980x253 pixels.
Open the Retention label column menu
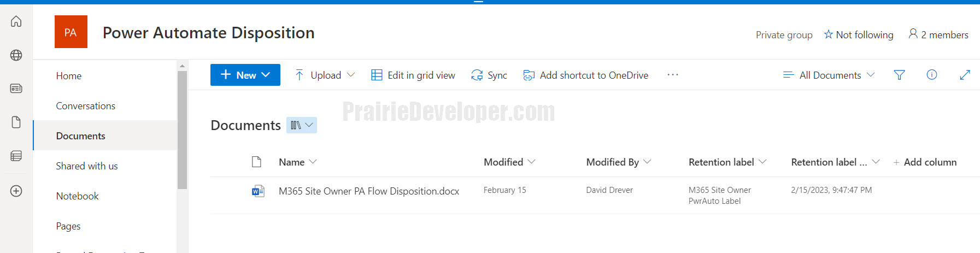tap(727, 162)
